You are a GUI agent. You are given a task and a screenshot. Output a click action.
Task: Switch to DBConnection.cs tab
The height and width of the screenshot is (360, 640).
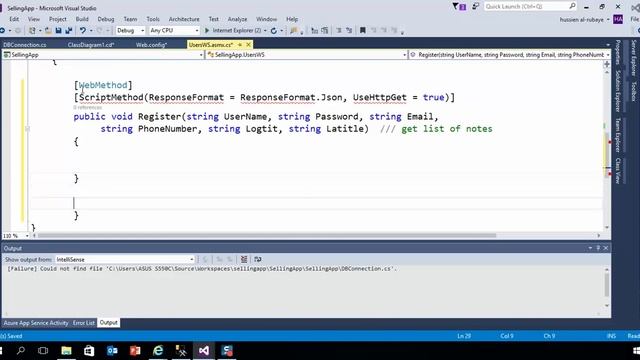tap(25, 45)
